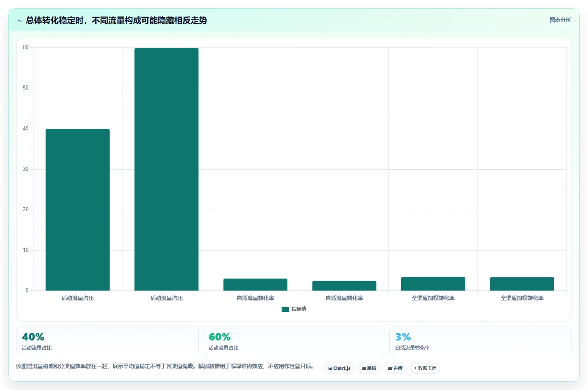Open the 数据卡片 tag chip
Viewport: 588px width, 390px height.
point(425,368)
